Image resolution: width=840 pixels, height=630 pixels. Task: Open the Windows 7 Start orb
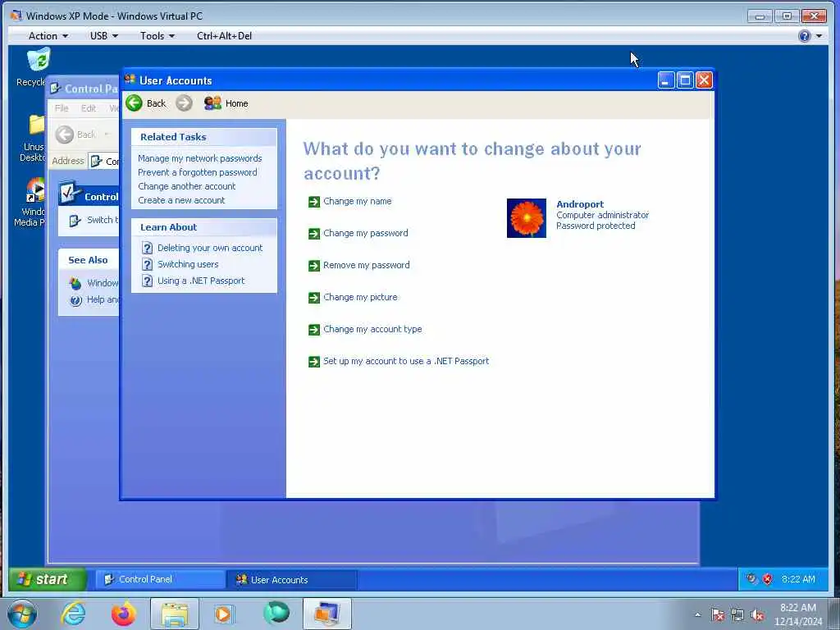[22, 614]
